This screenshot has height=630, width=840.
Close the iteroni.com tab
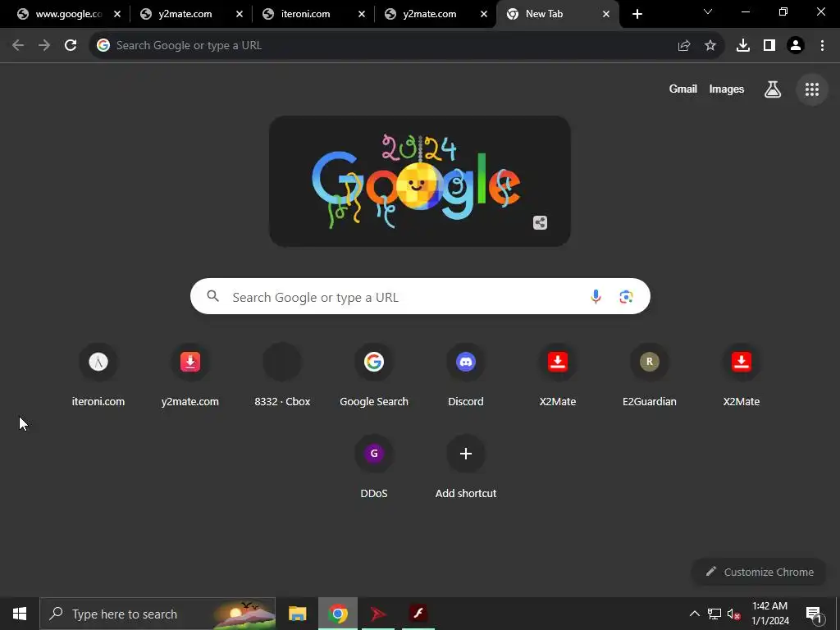point(362,15)
